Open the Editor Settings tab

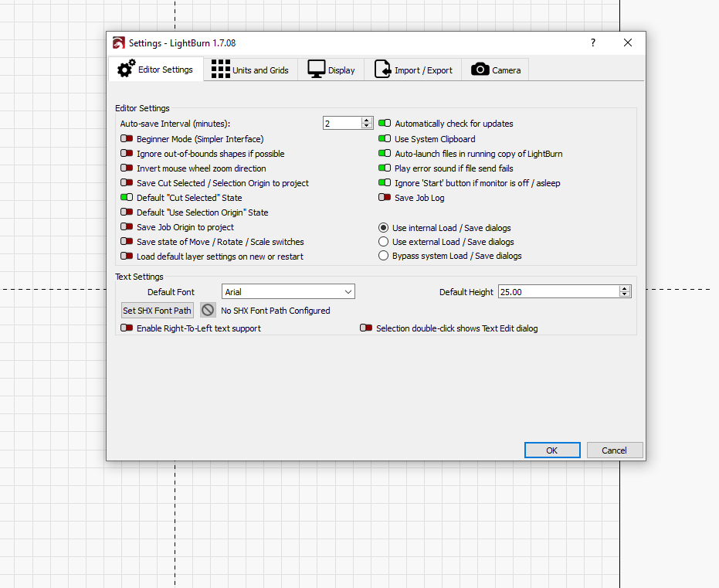click(x=156, y=70)
